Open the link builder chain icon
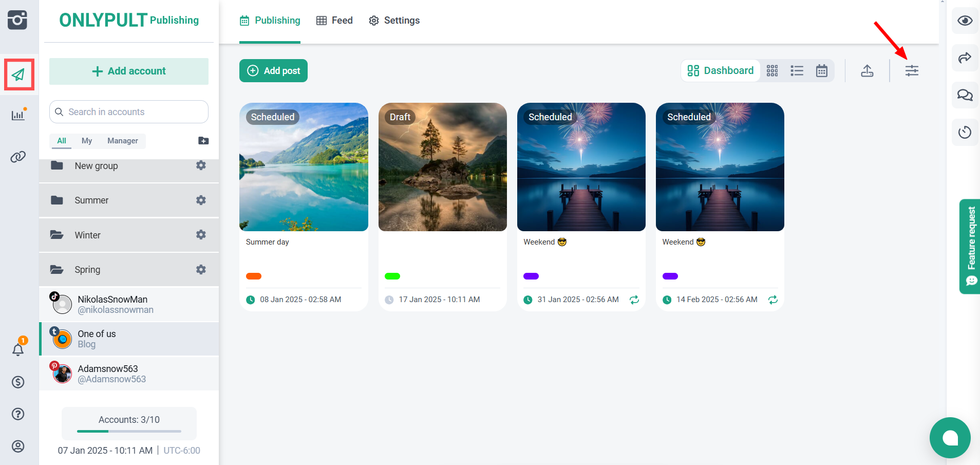 18,157
